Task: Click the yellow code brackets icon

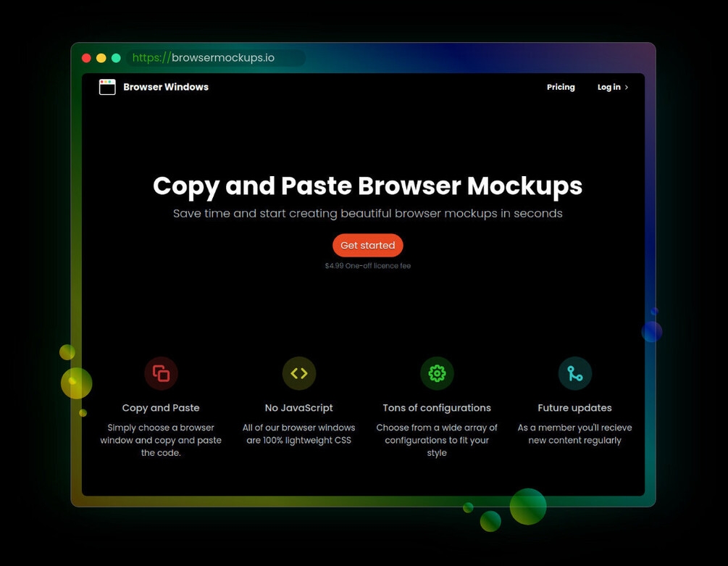Action: 299,373
